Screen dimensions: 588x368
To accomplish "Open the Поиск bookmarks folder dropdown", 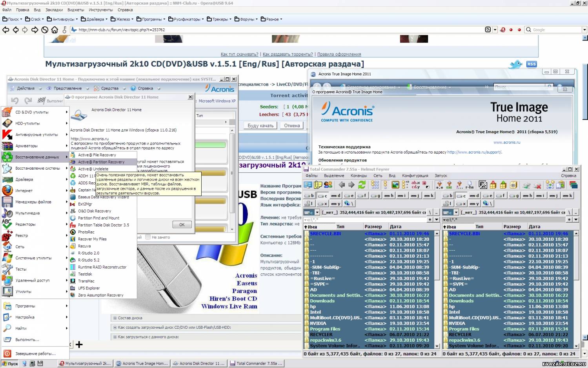I will 13,19.
